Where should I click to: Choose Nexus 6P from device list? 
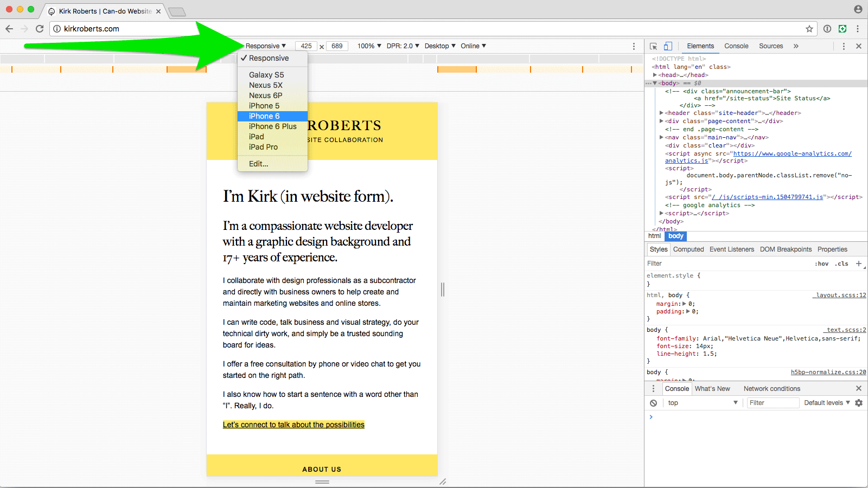coord(272,95)
